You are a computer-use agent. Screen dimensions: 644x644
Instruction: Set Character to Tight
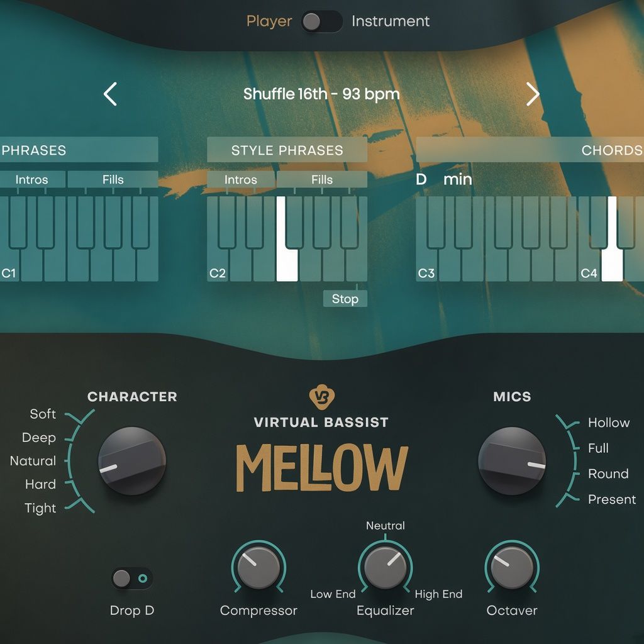point(40,508)
